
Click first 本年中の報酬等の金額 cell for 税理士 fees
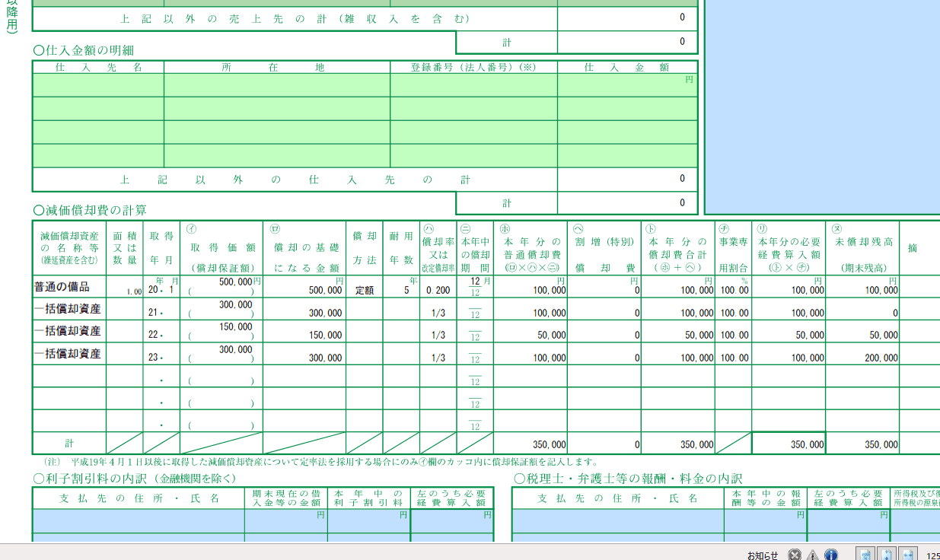tap(765, 521)
